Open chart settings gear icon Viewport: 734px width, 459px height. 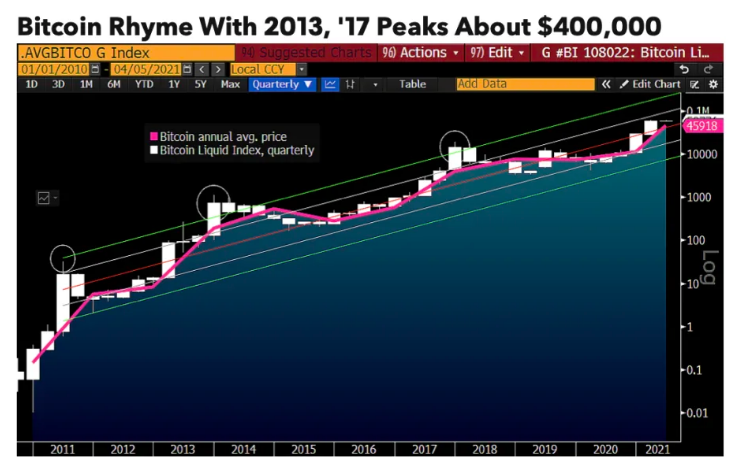[713, 85]
